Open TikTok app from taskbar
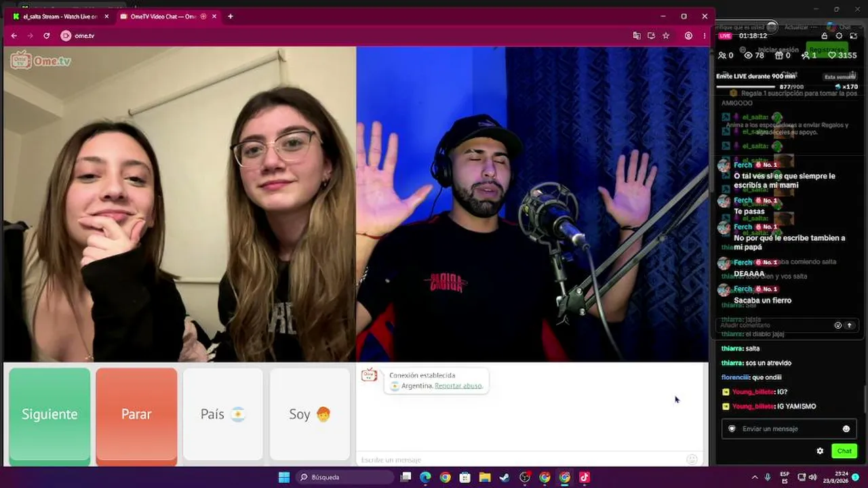 click(585, 477)
